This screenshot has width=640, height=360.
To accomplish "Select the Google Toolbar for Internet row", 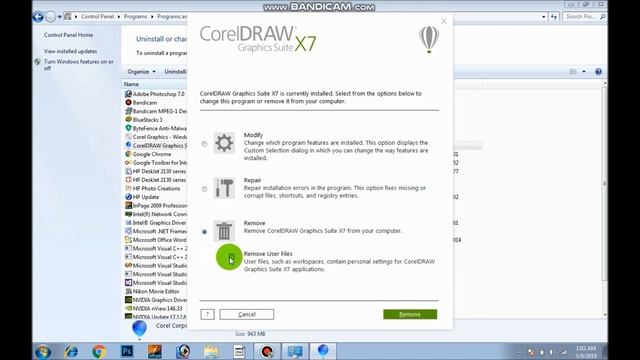I will click(156, 162).
